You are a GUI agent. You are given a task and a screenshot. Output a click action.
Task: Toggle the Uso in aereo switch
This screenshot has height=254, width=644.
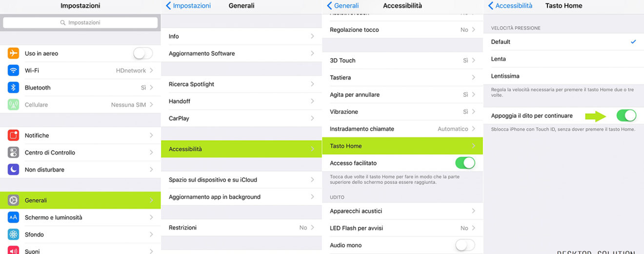142,53
